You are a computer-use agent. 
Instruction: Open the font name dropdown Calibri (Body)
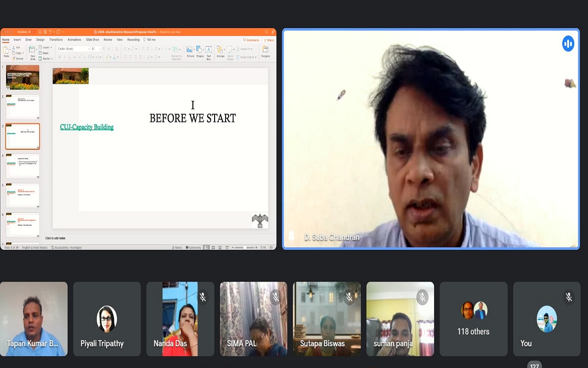pos(73,49)
